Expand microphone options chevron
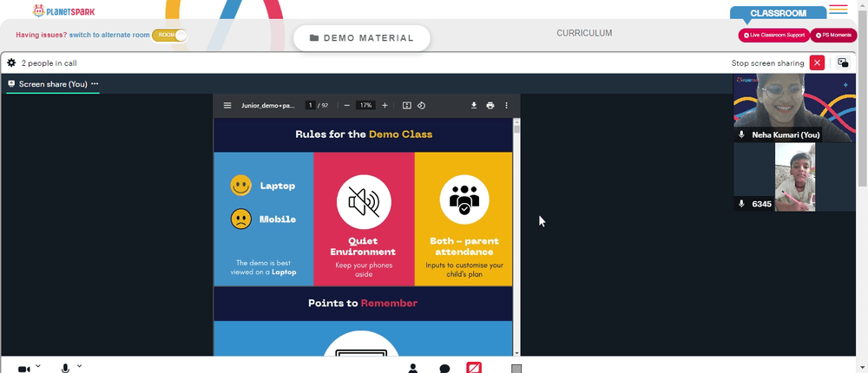This screenshot has width=868, height=373. coord(79,366)
